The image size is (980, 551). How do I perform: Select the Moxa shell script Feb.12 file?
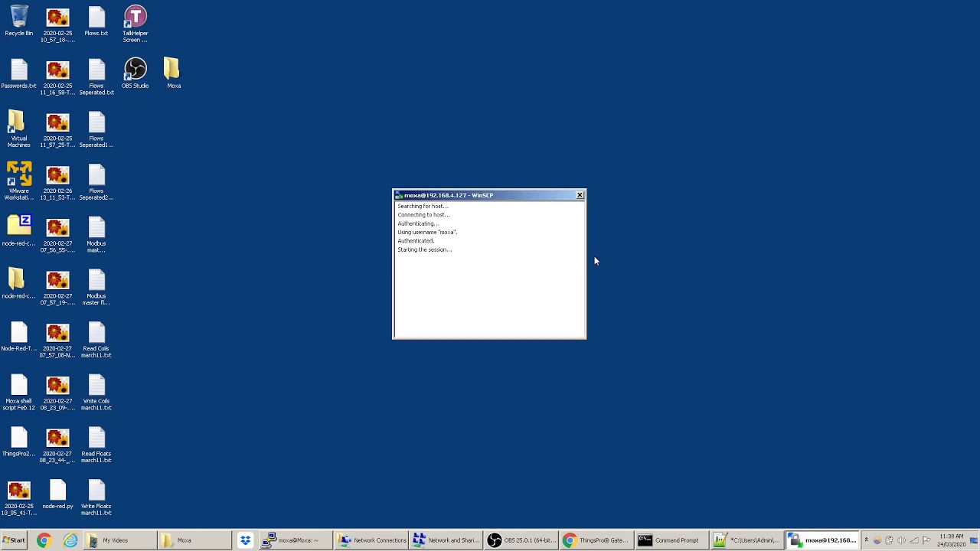pos(19,393)
